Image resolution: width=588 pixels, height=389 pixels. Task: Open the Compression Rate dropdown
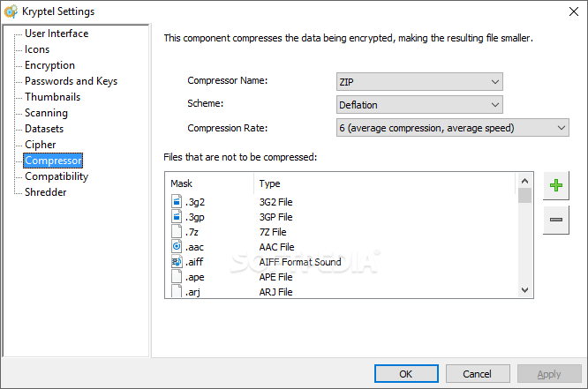coord(453,128)
